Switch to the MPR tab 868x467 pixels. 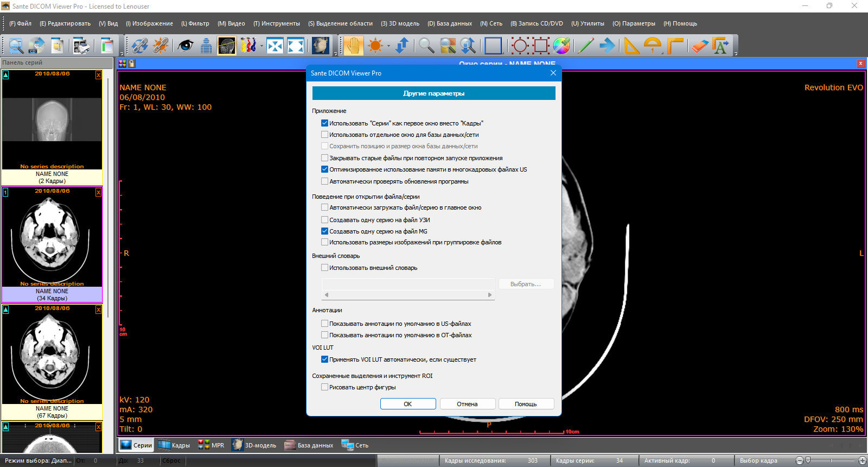click(x=211, y=445)
